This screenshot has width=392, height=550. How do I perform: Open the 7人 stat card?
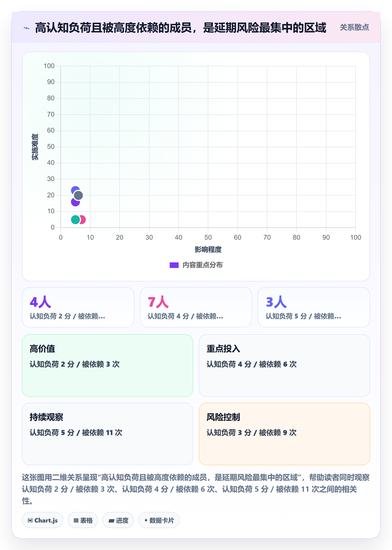tap(196, 307)
